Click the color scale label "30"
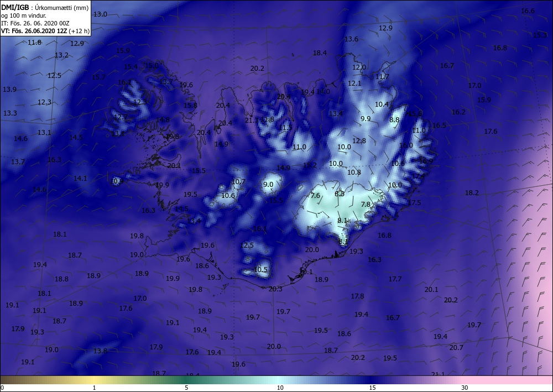553x392 pixels. coord(465,388)
